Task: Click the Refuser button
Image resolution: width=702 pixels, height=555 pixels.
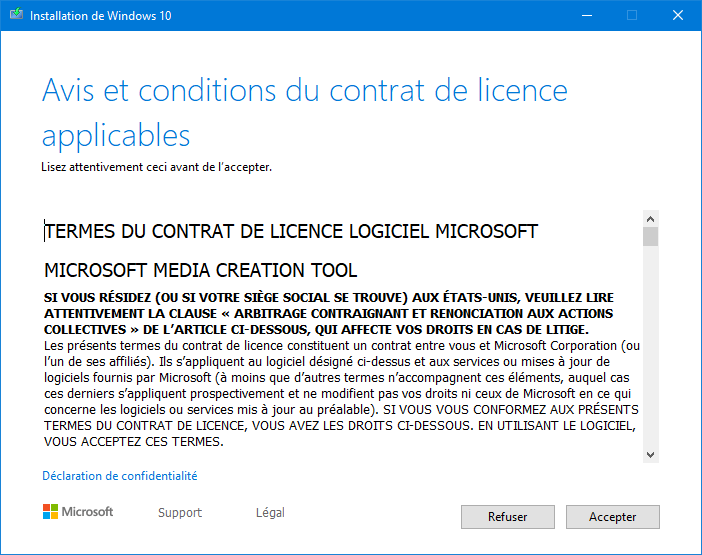Action: [x=508, y=517]
